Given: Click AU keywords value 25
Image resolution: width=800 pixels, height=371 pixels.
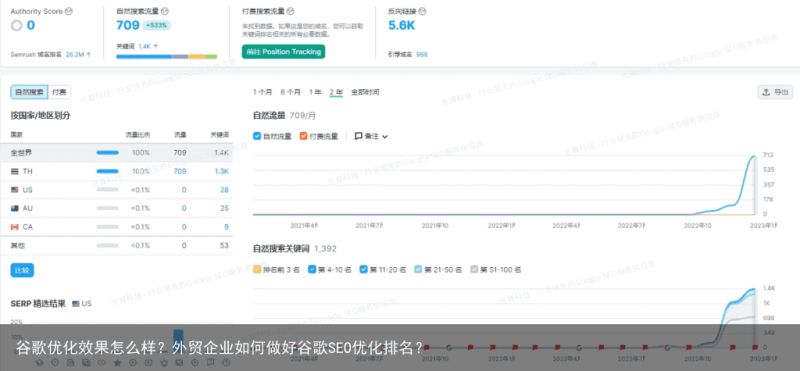Looking at the screenshot, I should 224,208.
